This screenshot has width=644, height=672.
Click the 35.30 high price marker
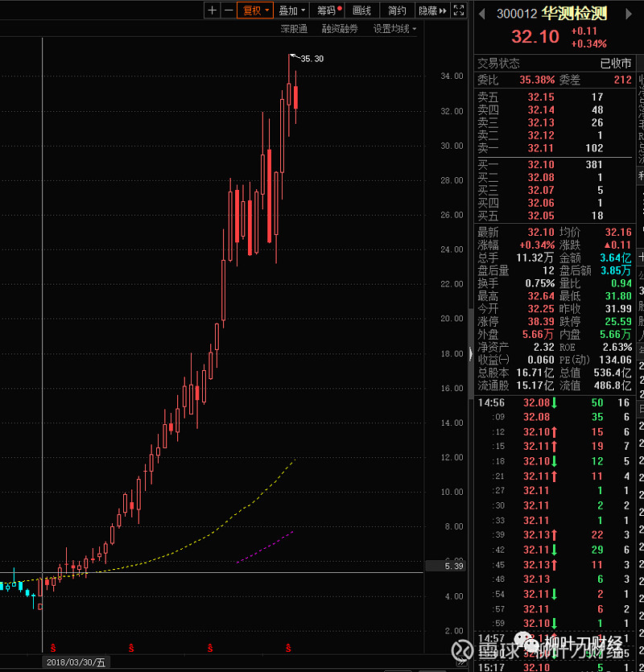tap(312, 58)
